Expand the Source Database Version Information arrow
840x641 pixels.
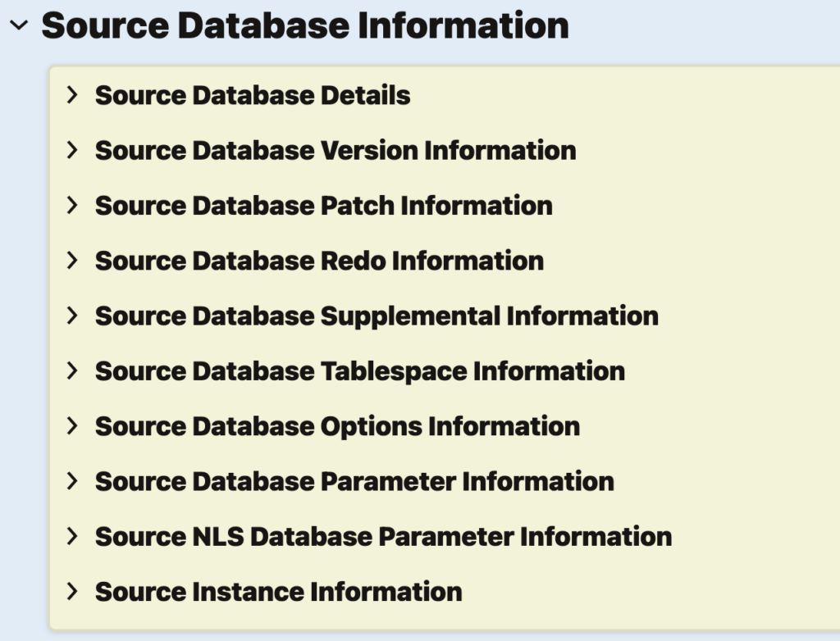pyautogui.click(x=72, y=150)
